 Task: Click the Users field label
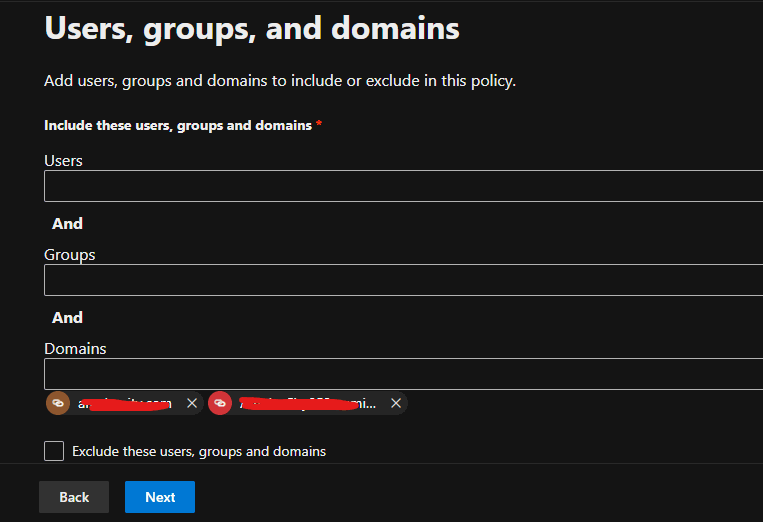(63, 160)
